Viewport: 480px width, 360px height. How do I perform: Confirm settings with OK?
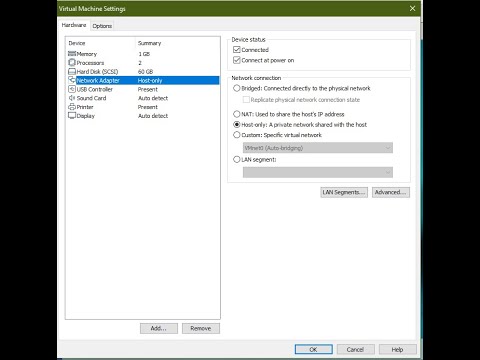313,349
